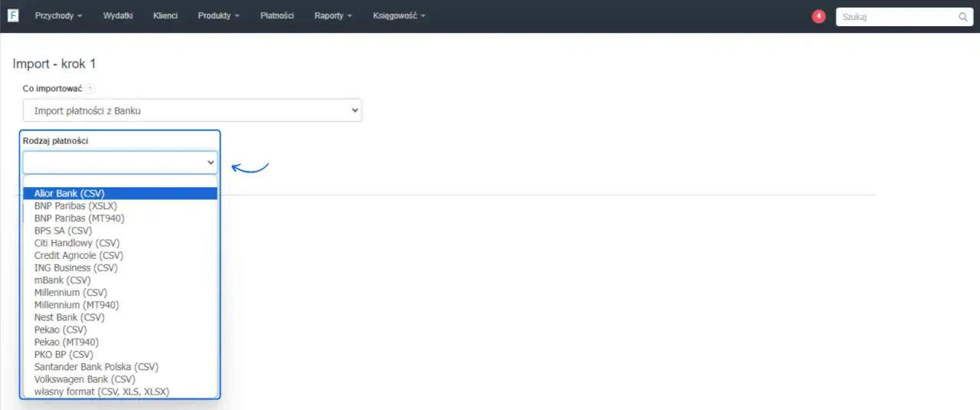Open the Płatności page
The height and width of the screenshot is (410, 980).
coord(277,15)
